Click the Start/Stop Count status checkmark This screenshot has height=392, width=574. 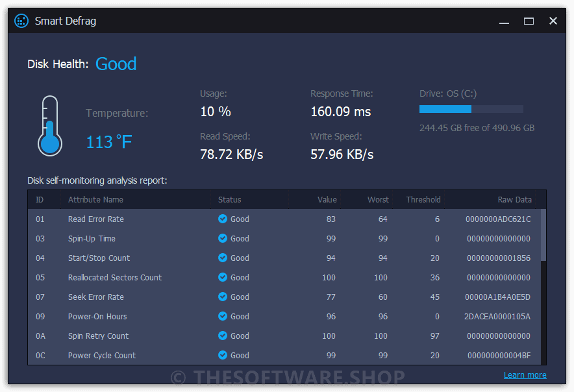pyautogui.click(x=223, y=258)
